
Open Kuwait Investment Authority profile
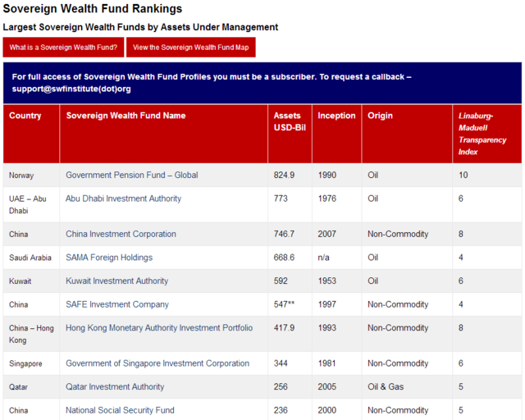click(x=116, y=281)
